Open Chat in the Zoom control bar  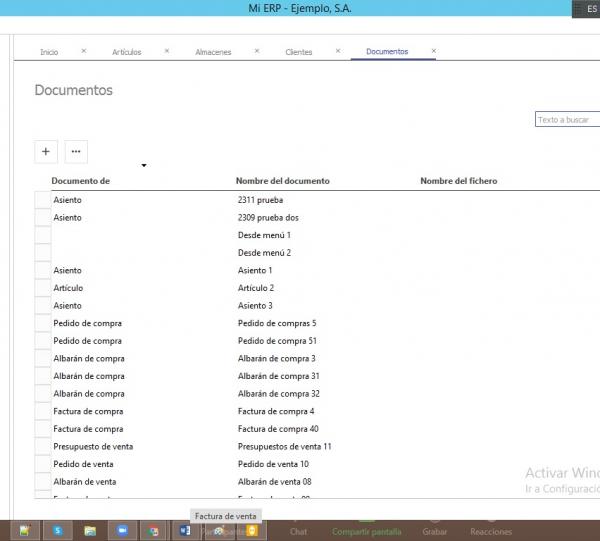coord(298,531)
